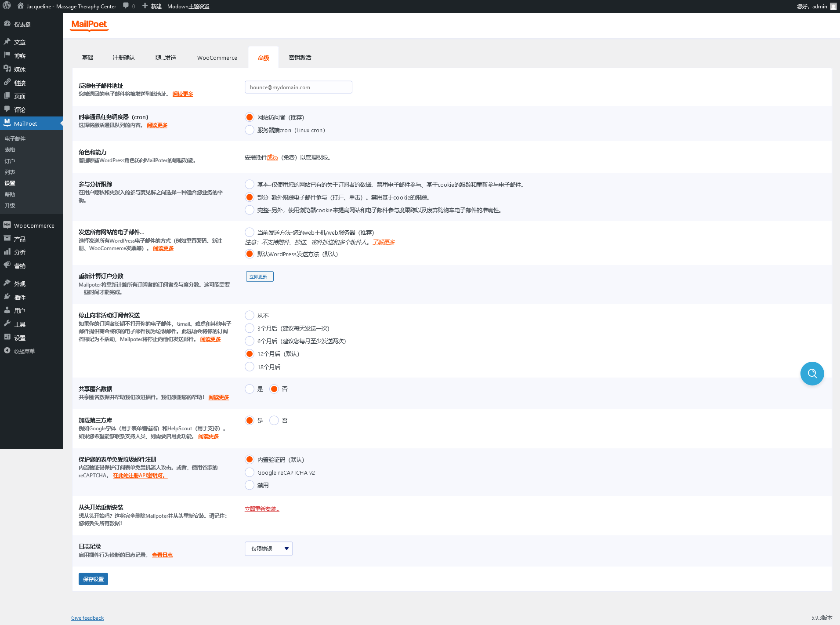Image resolution: width=840 pixels, height=625 pixels.
Task: Click the 了解更多 link under sending method
Action: [384, 242]
